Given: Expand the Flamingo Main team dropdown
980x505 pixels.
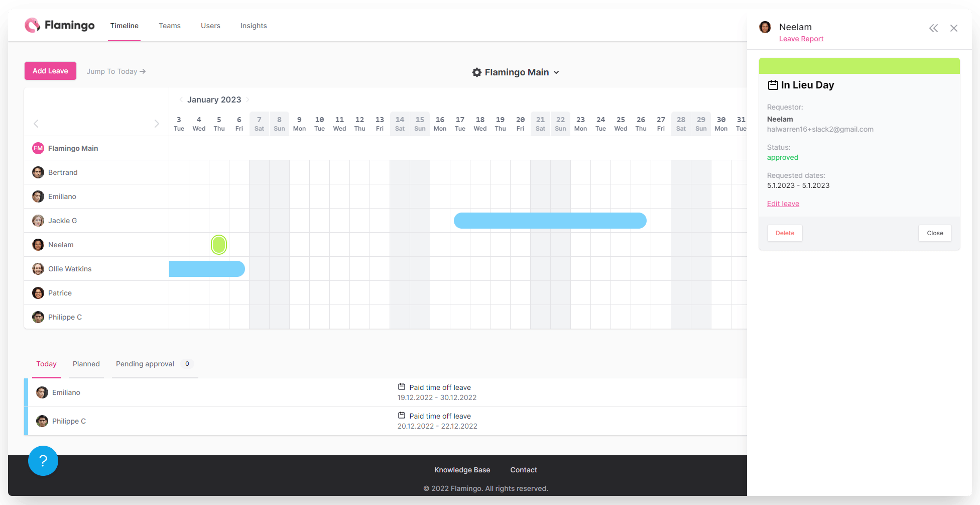Looking at the screenshot, I should pyautogui.click(x=556, y=72).
